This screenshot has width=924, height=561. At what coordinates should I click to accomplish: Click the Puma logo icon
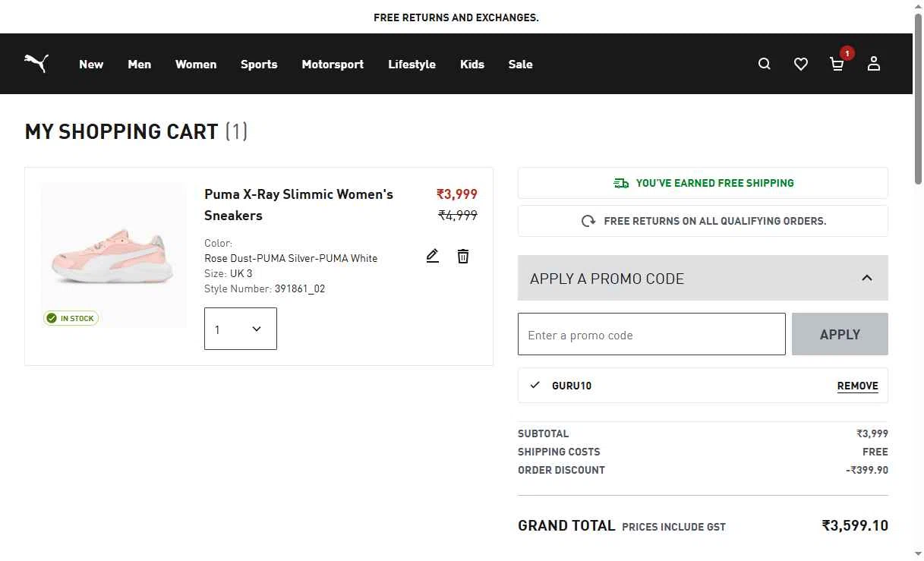36,63
